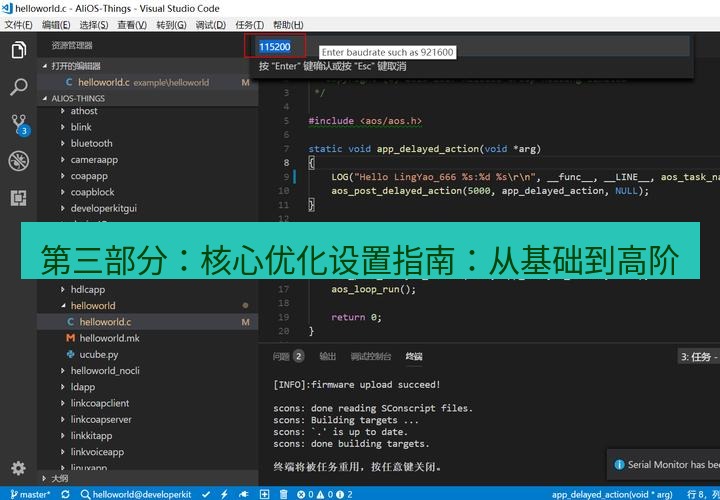Expand the linkcoapclient folder
The height and width of the screenshot is (500, 720).
pyautogui.click(x=100, y=403)
